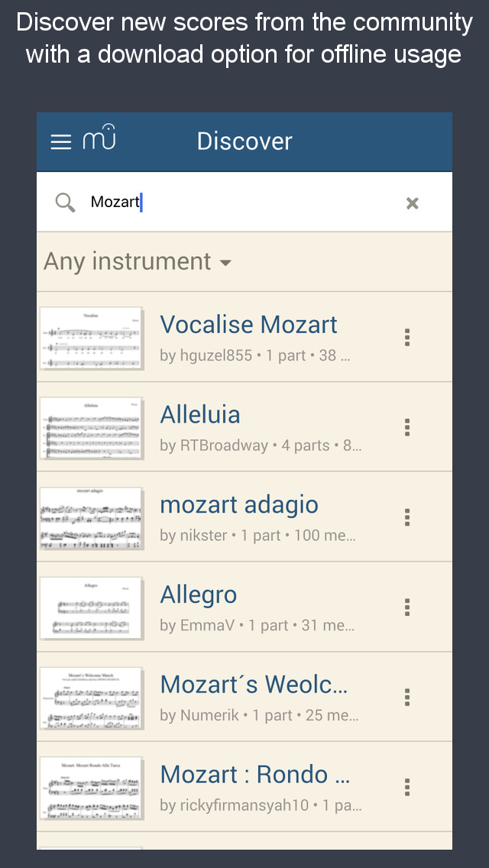Open three-dot menu for Alleluia score
The width and height of the screenshot is (489, 868).
[407, 427]
